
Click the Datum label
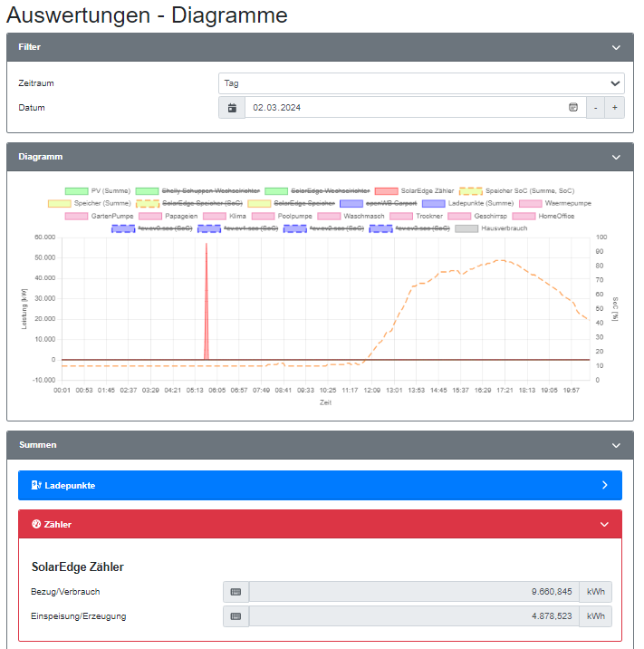(32, 108)
